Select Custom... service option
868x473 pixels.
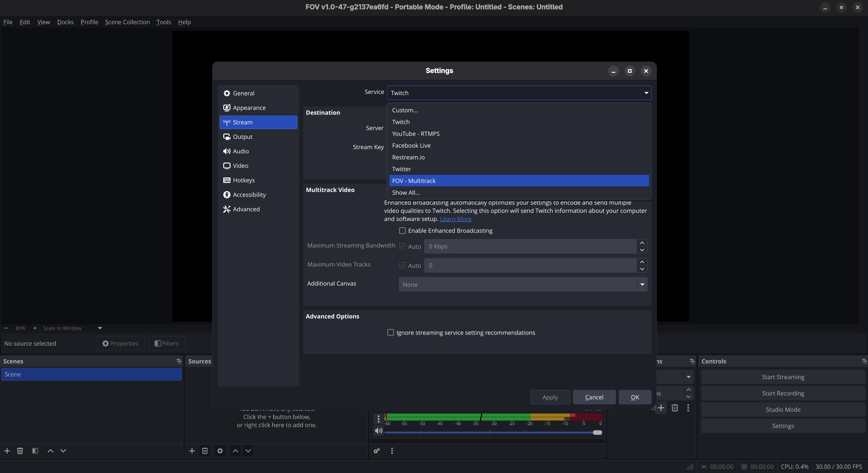coord(519,110)
